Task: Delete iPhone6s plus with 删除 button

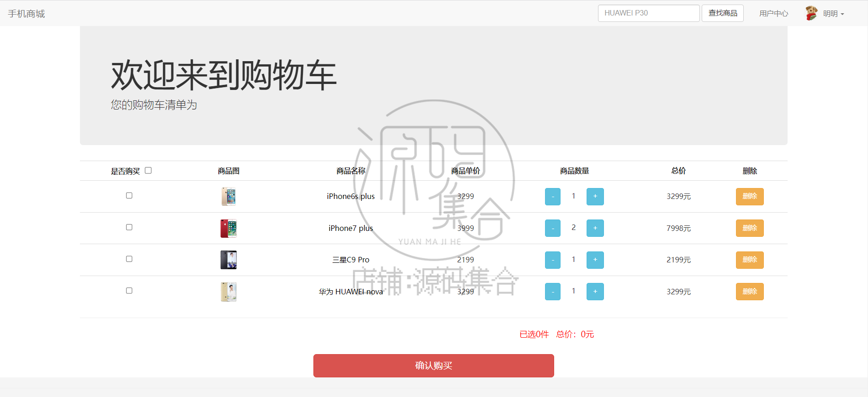Action: pyautogui.click(x=750, y=197)
